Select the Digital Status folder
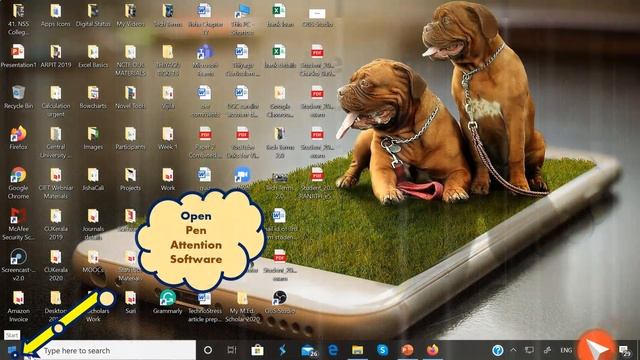Viewport: 640px width, 360px height. [x=93, y=15]
